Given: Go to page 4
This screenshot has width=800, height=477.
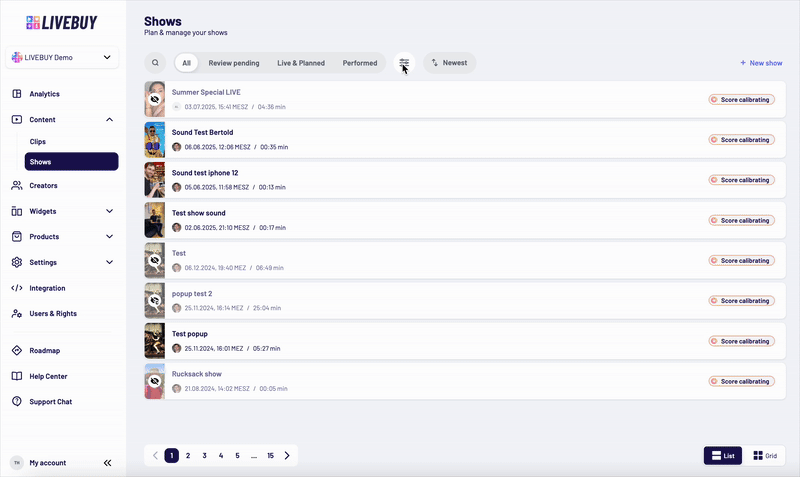Looking at the screenshot, I should [221, 456].
